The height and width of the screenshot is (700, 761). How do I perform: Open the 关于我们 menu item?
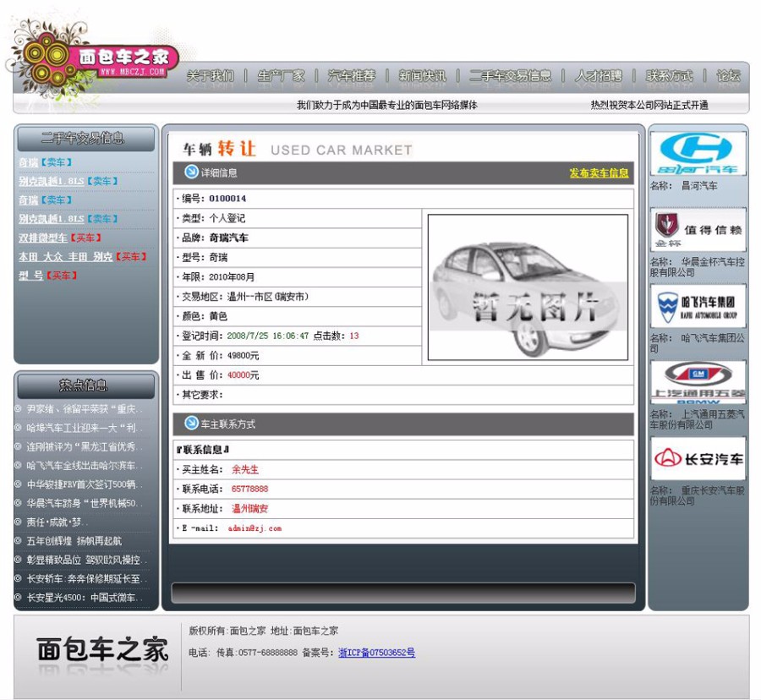209,75
